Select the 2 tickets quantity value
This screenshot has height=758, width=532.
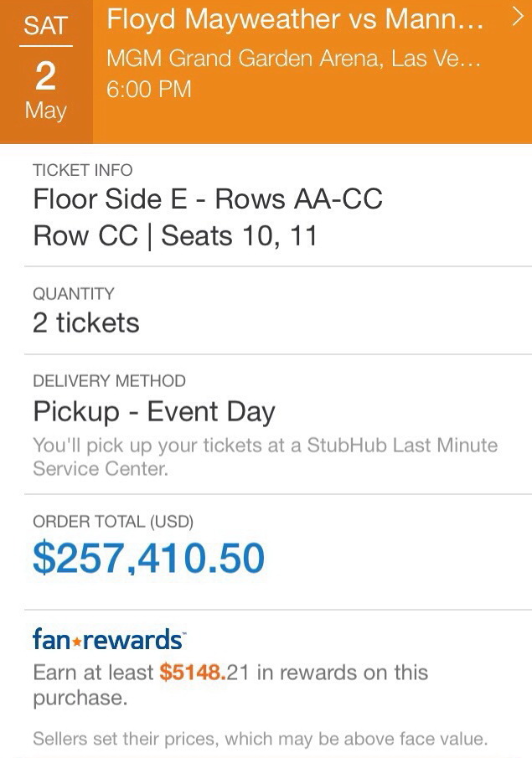[x=85, y=322]
